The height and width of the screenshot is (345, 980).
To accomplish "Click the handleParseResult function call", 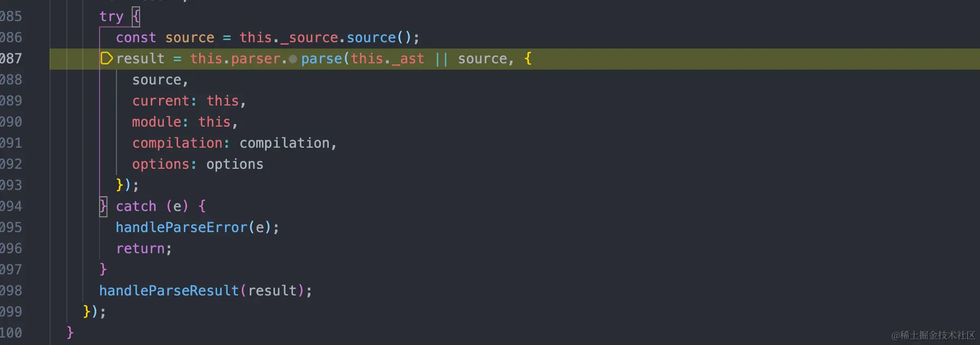I will [x=169, y=291].
